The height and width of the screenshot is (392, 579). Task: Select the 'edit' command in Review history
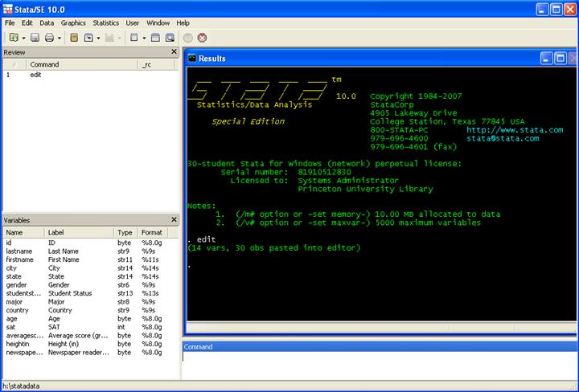[35, 75]
